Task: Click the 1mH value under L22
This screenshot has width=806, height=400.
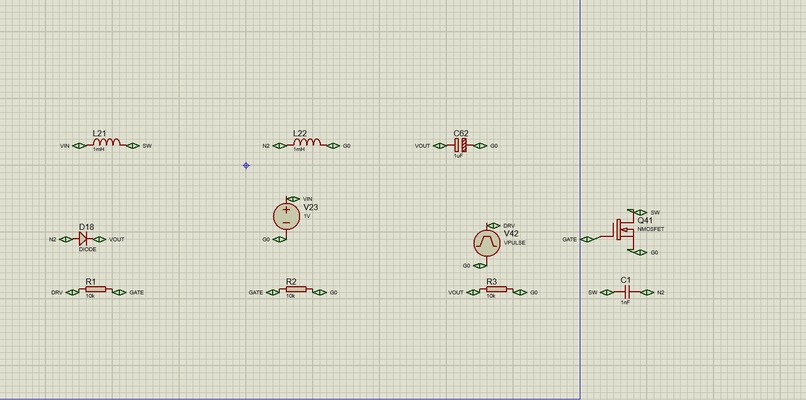Action: pyautogui.click(x=298, y=149)
